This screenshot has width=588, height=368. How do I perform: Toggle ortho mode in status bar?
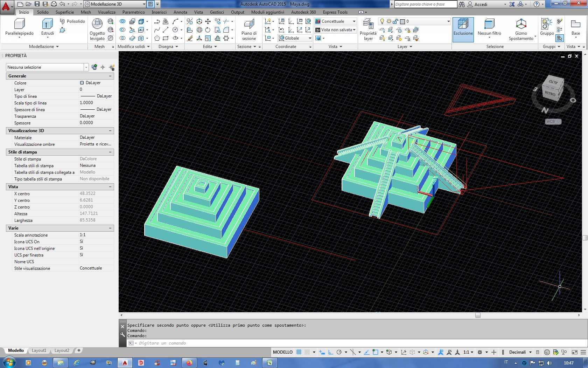click(330, 352)
